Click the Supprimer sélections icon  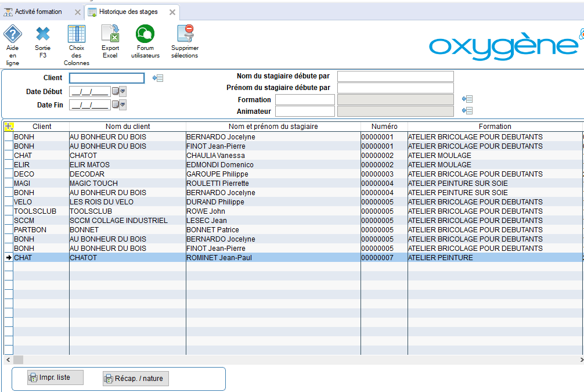pyautogui.click(x=185, y=34)
